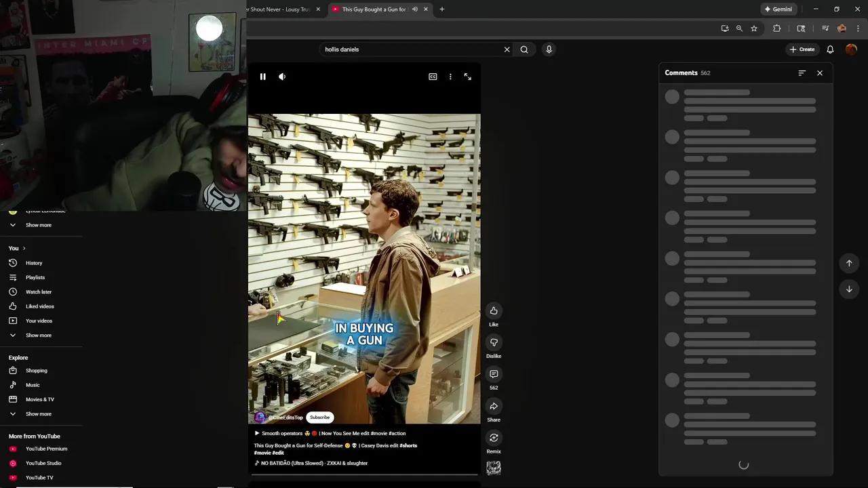Open the @CineEditsTop channel link
Screen dimensions: 868x488
pyautogui.click(x=285, y=418)
